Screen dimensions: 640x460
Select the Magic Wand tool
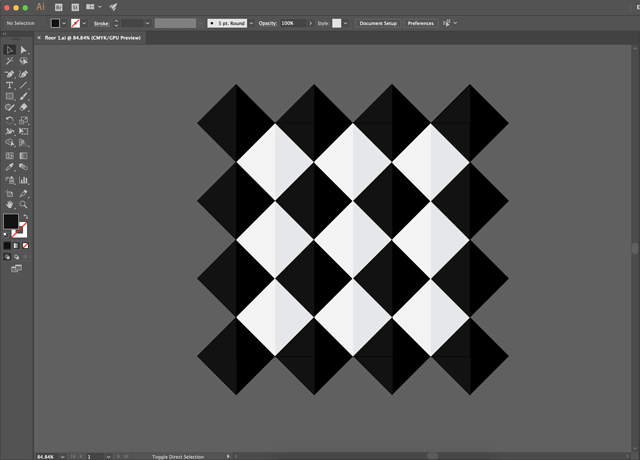[10, 61]
